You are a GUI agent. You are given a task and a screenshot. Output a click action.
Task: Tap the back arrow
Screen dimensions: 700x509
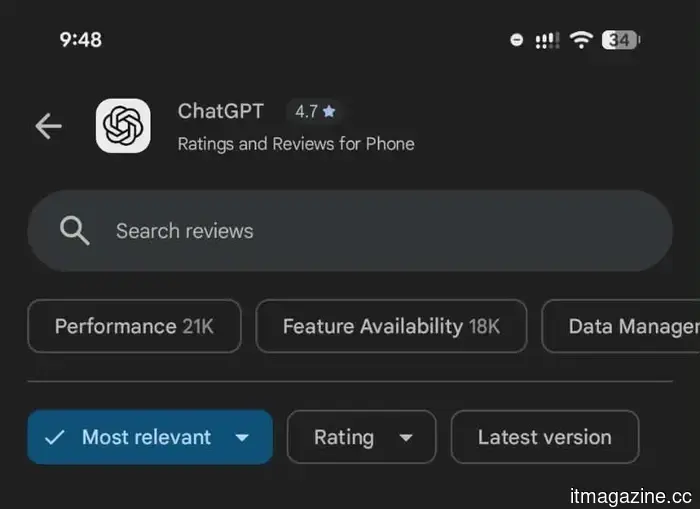tap(48, 126)
